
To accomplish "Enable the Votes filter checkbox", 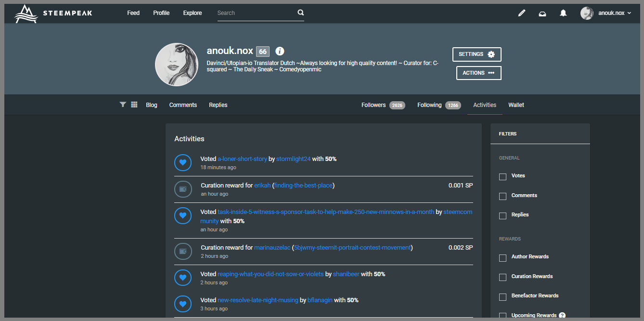I will coord(503,177).
